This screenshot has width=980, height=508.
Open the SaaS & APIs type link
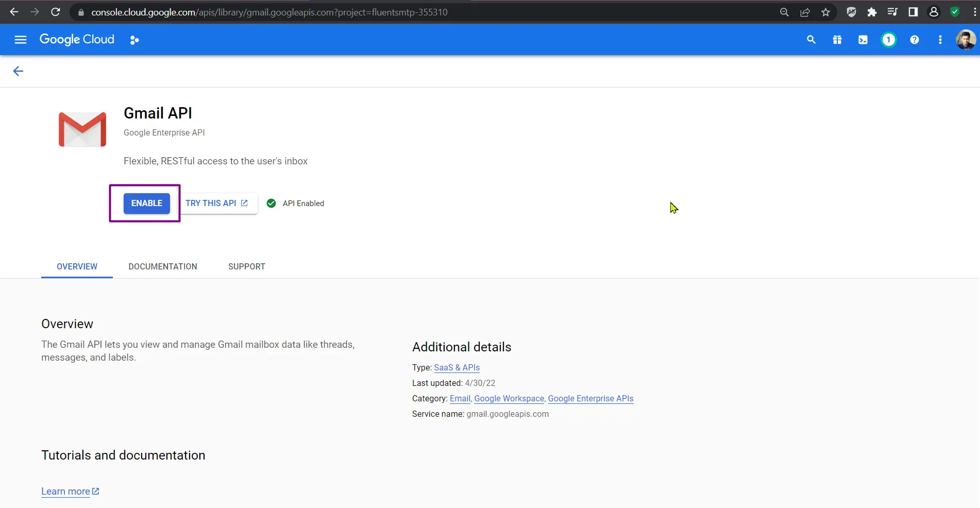click(457, 367)
